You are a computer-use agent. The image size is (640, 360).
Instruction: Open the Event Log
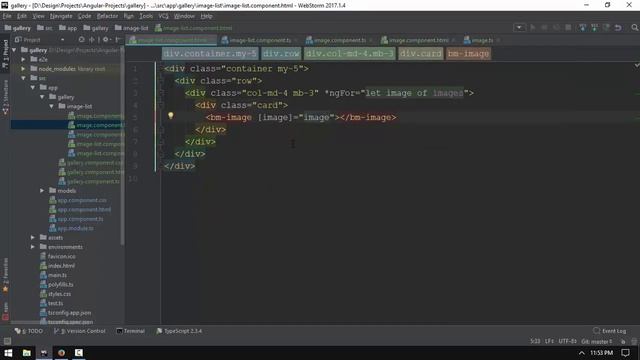pos(610,331)
